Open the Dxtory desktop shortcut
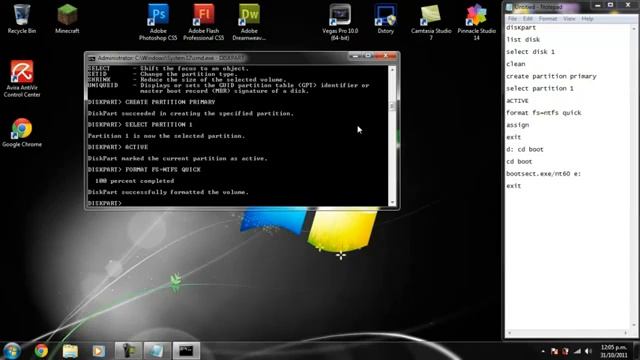 point(386,19)
